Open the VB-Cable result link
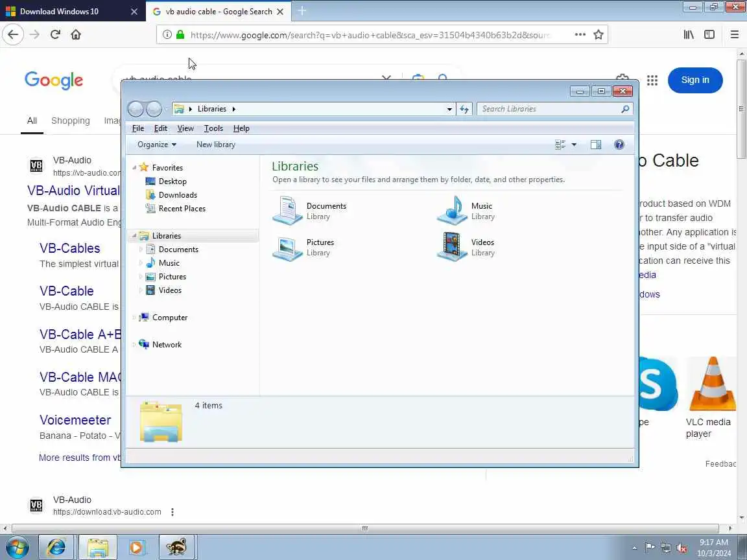This screenshot has width=747, height=560. coord(66,291)
